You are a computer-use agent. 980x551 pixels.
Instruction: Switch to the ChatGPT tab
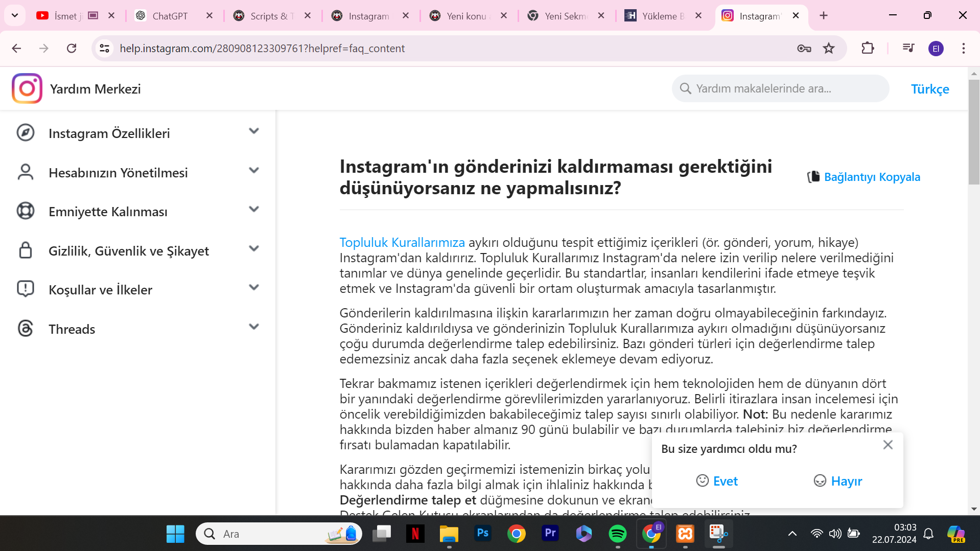tap(174, 16)
